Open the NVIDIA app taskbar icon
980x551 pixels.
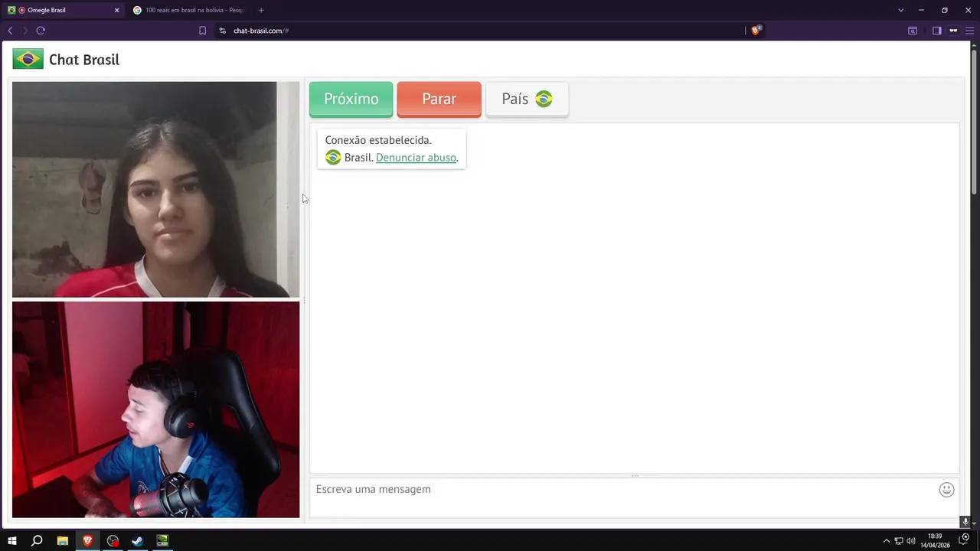(x=162, y=541)
